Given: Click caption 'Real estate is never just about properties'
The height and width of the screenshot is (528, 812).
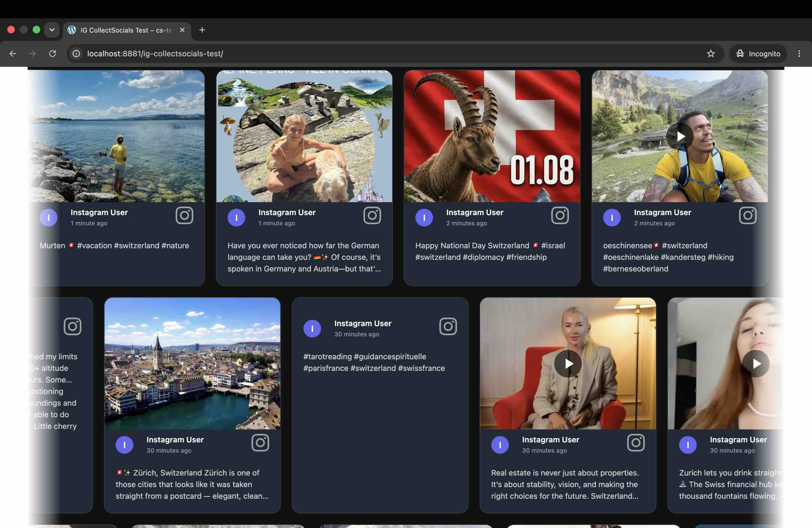Looking at the screenshot, I should point(565,484).
